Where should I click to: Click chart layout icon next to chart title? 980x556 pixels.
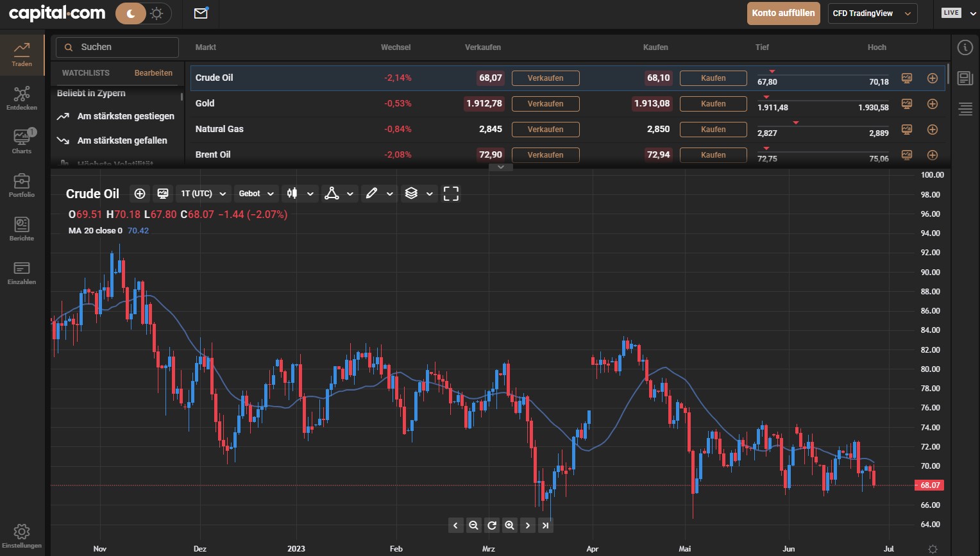click(x=163, y=194)
